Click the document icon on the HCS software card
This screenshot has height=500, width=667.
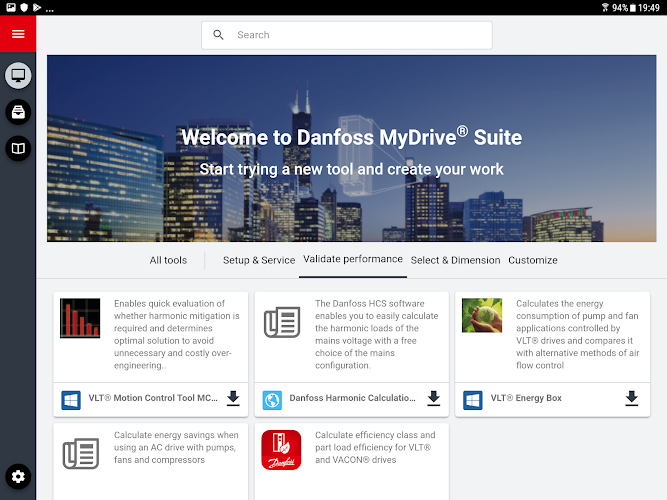coord(282,322)
